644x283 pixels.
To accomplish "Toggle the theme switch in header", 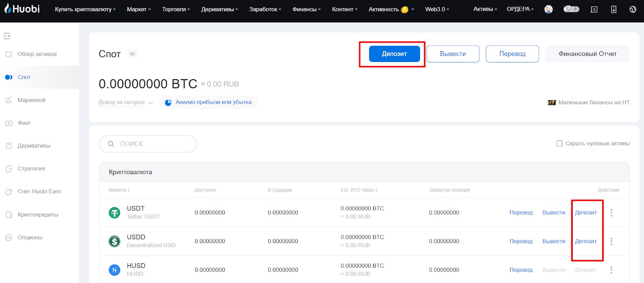I will [x=571, y=9].
